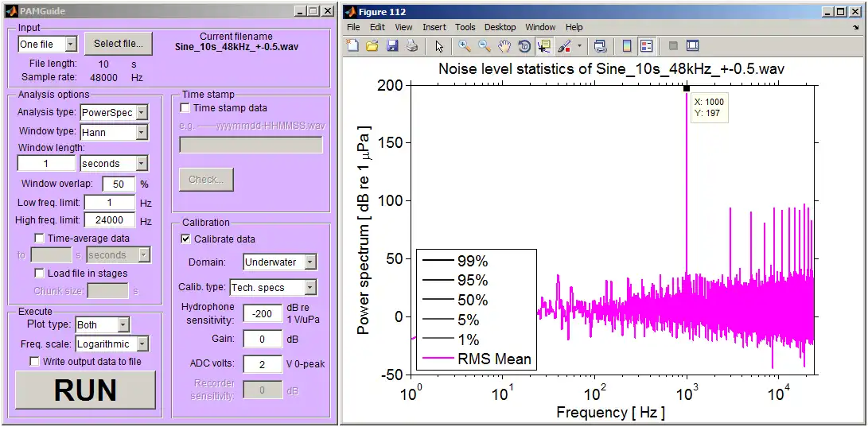The height and width of the screenshot is (427, 868).
Task: Maximize the Figure 112 window
Action: pos(841,11)
